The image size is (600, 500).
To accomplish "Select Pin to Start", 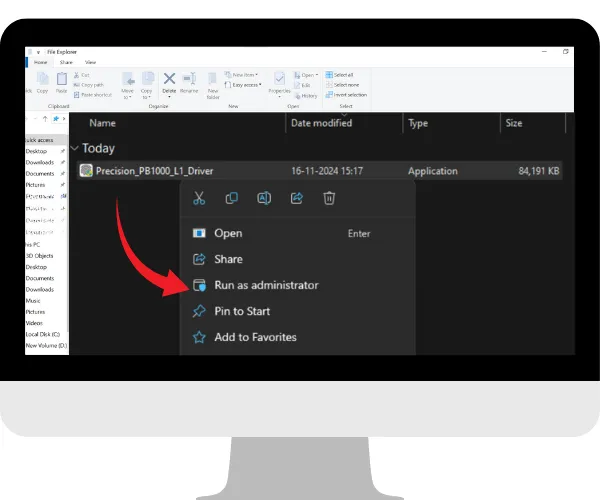I will tap(297, 311).
